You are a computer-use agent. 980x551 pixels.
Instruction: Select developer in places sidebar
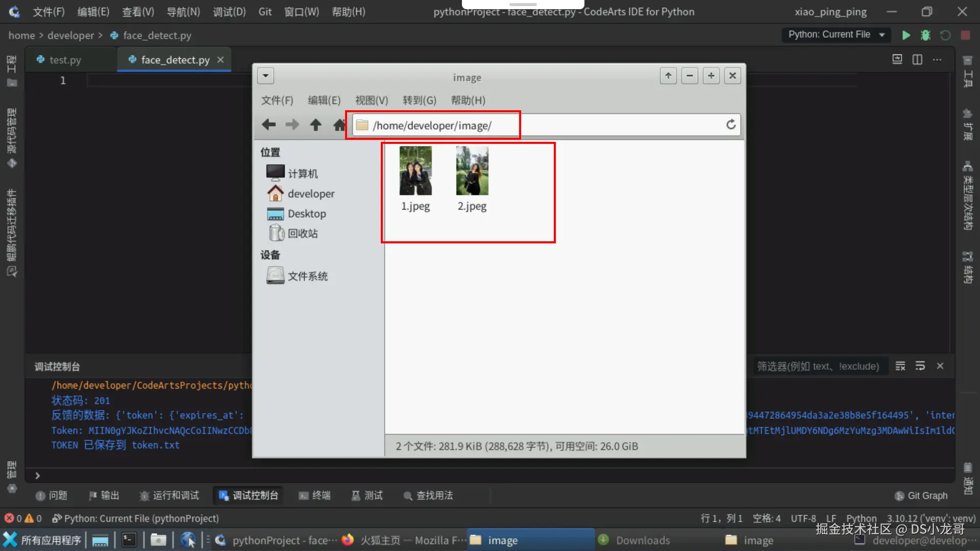(311, 194)
